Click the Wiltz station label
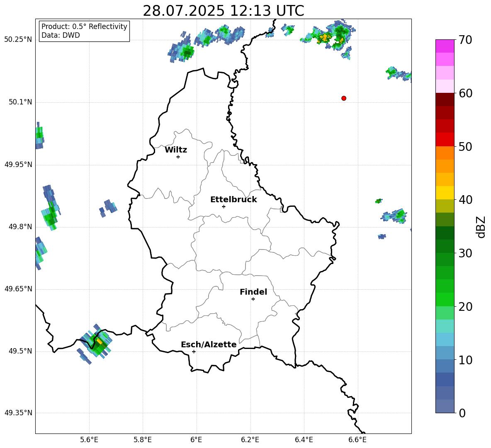491x448 pixels. [176, 150]
